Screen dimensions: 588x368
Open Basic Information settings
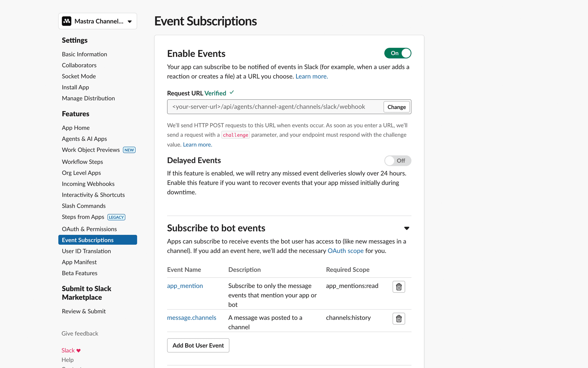coord(84,54)
